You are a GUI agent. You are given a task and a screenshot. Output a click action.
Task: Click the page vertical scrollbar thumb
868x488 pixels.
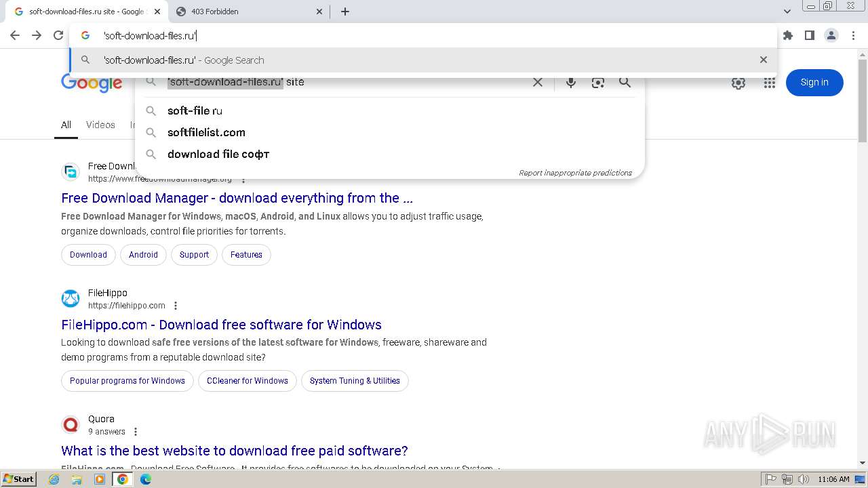pyautogui.click(x=863, y=102)
